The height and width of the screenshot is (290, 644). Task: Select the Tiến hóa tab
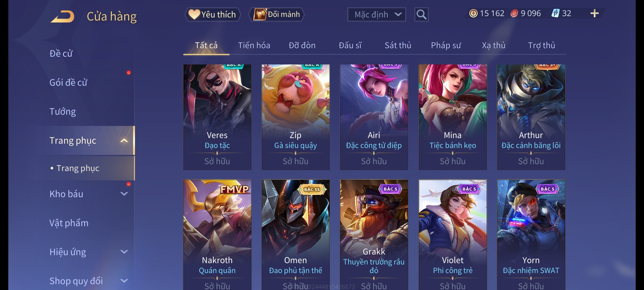point(254,45)
